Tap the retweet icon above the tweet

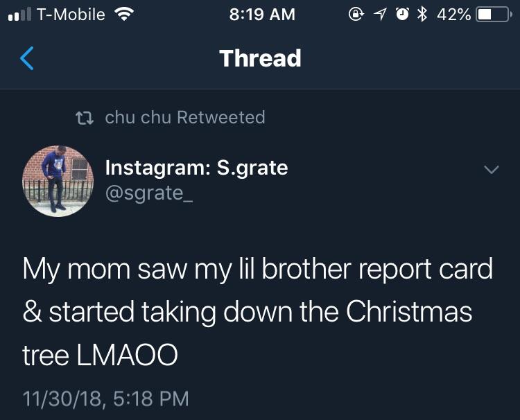(88, 118)
